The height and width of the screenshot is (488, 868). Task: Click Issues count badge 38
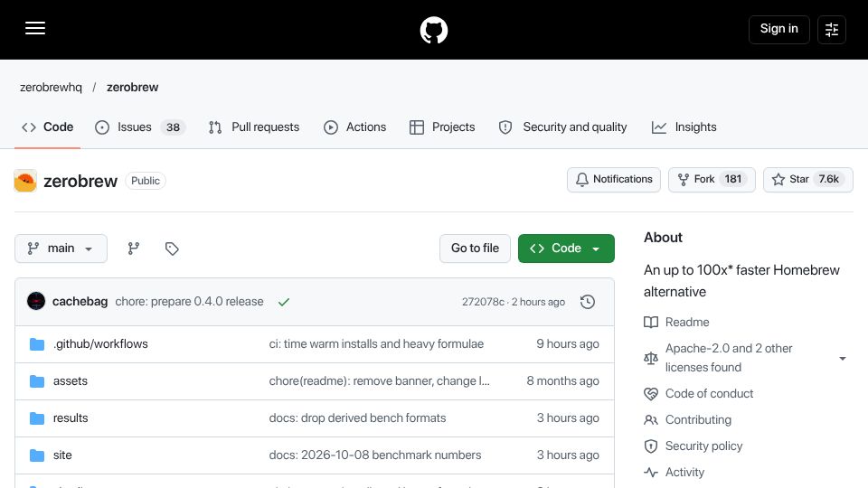(x=174, y=127)
